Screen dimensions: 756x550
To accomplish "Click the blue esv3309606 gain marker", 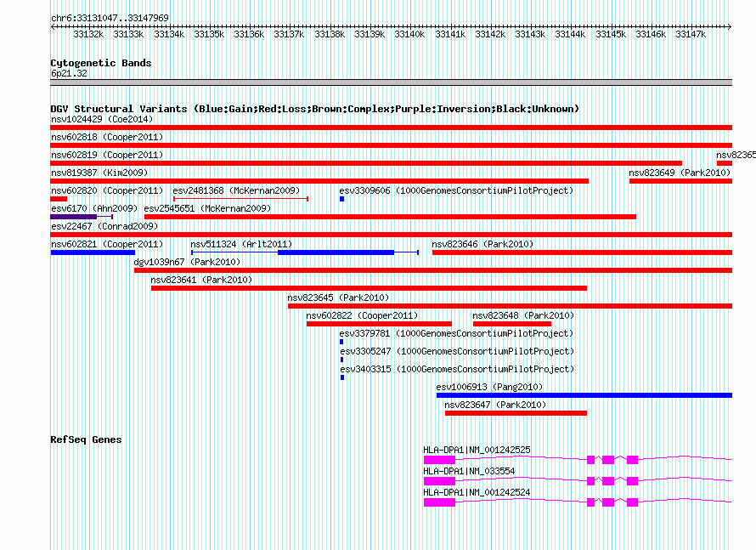I will point(341,199).
